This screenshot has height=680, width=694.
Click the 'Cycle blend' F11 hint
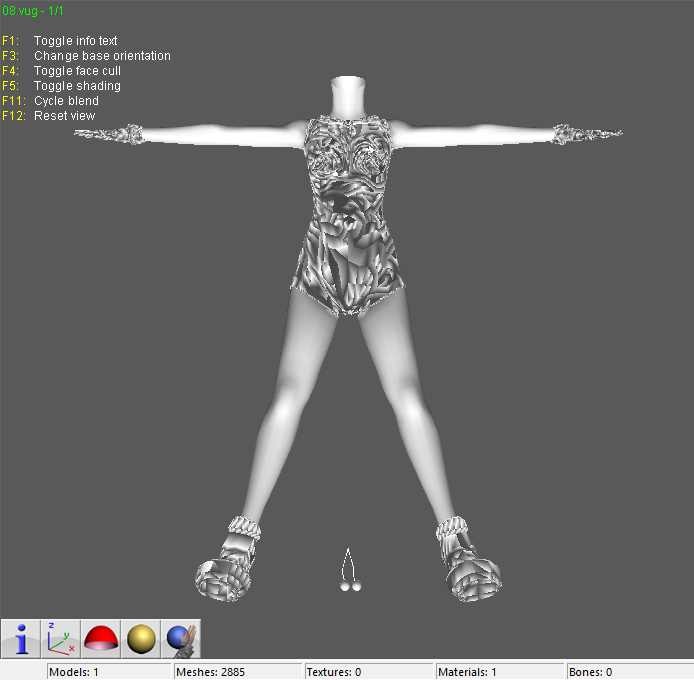point(66,101)
